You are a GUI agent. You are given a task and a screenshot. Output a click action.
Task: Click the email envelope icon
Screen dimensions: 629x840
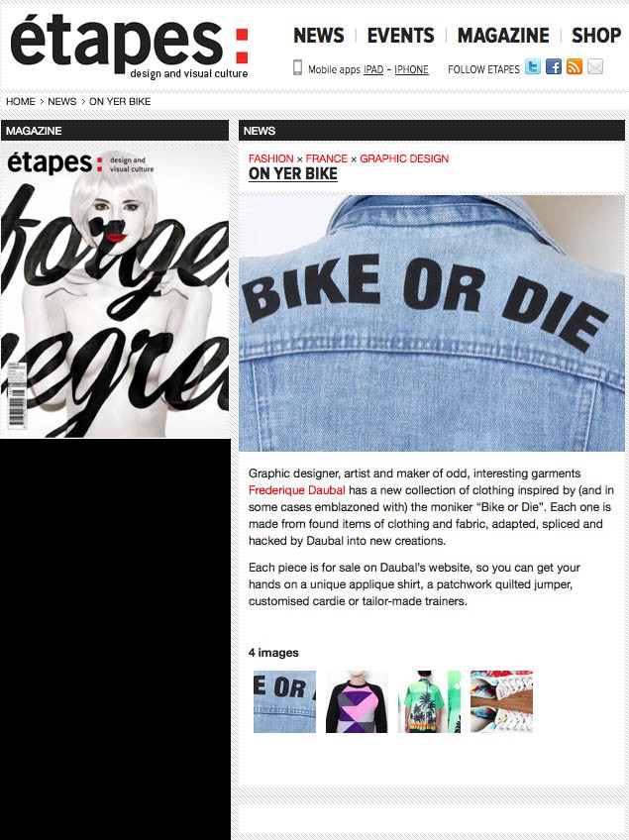[595, 67]
